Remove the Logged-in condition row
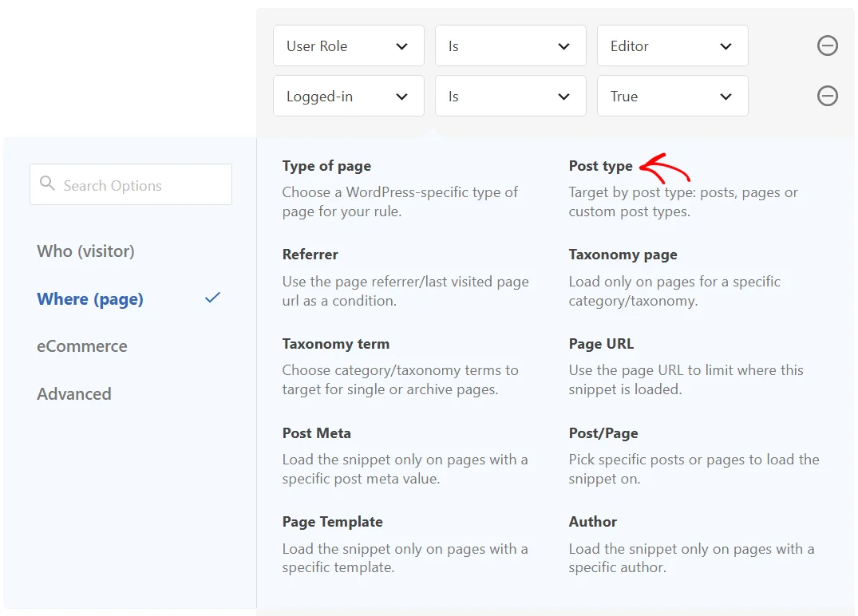Viewport: 858px width, 616px height. point(828,97)
